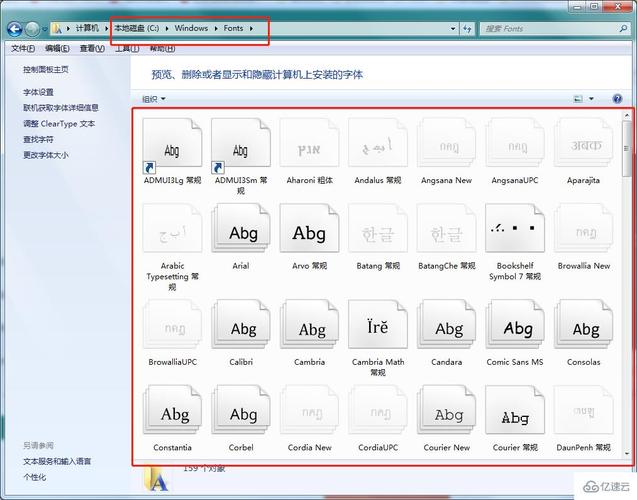Click the 更改字体大小 link
The width and height of the screenshot is (637, 500).
tap(46, 156)
